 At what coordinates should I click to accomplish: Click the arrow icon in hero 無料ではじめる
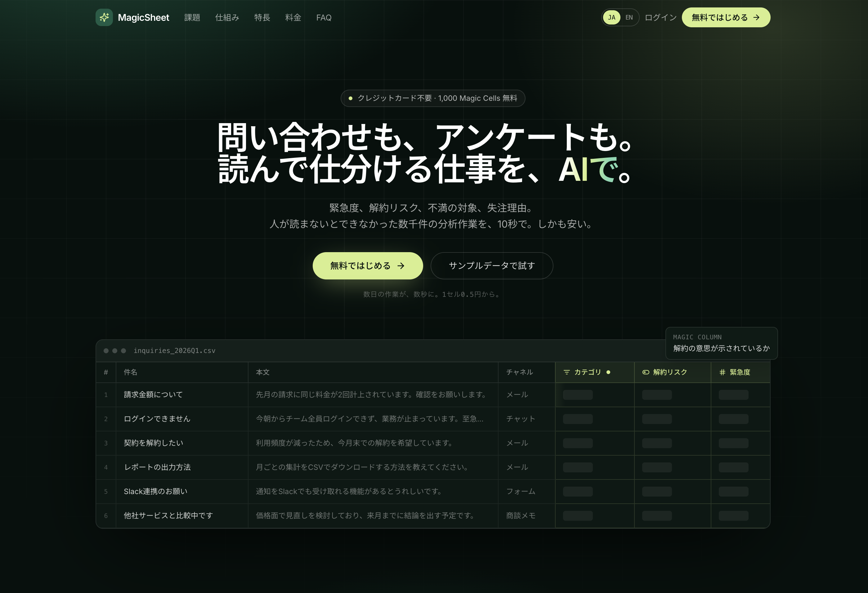point(401,266)
